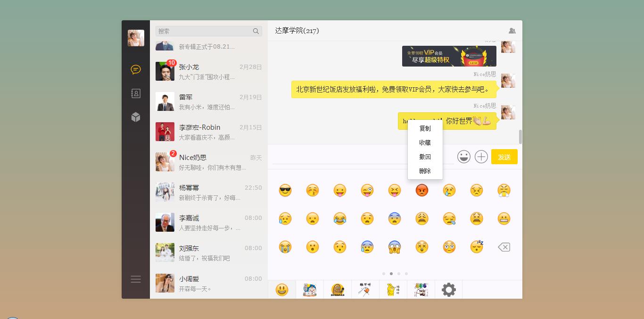Click 达摩学院(217) chat title

pyautogui.click(x=297, y=31)
